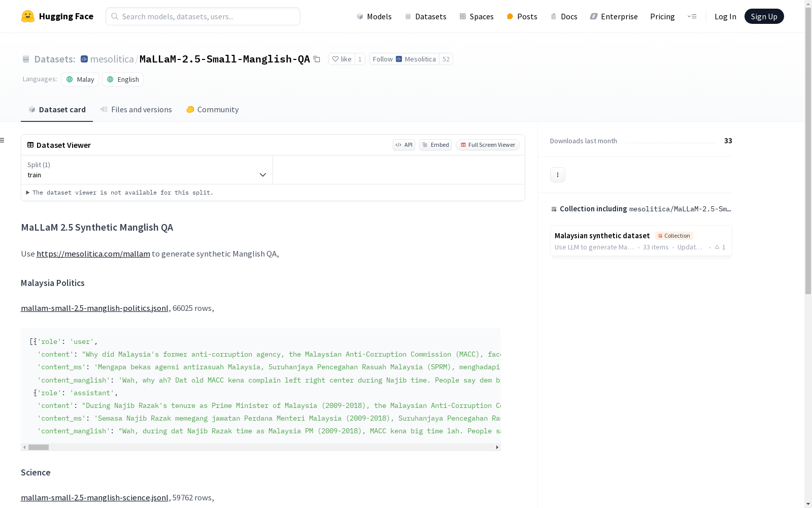Click the MaLLaM 2.5 Synthetic Manglish QA heading
This screenshot has height=508, width=812.
pyautogui.click(x=97, y=227)
